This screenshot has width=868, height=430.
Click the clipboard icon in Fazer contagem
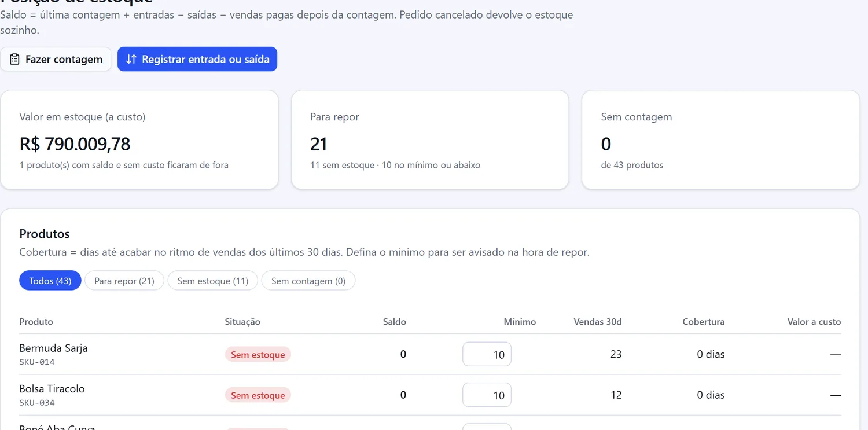14,59
